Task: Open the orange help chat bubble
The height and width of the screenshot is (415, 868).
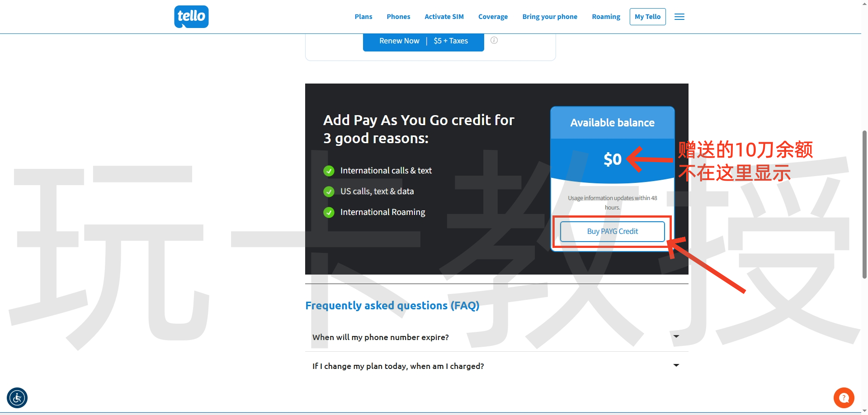Action: 844,398
